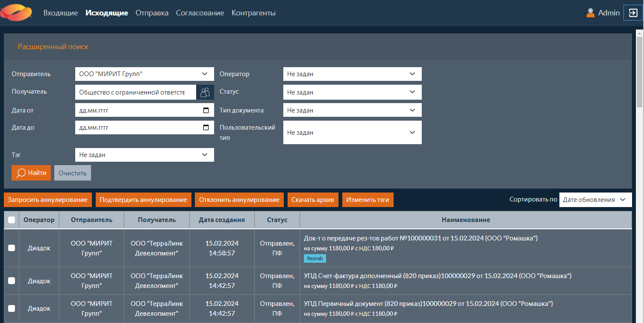The width and height of the screenshot is (644, 323).
Task: Click into the Дата от date field
Action: [144, 110]
